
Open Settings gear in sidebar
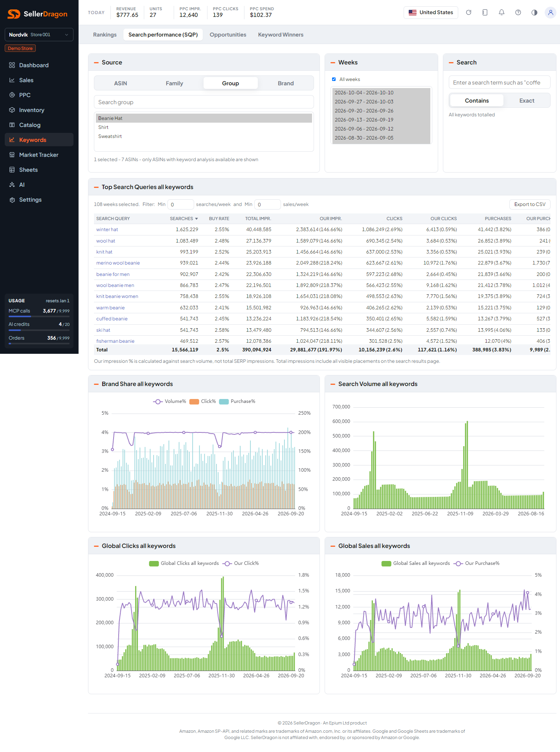point(12,200)
